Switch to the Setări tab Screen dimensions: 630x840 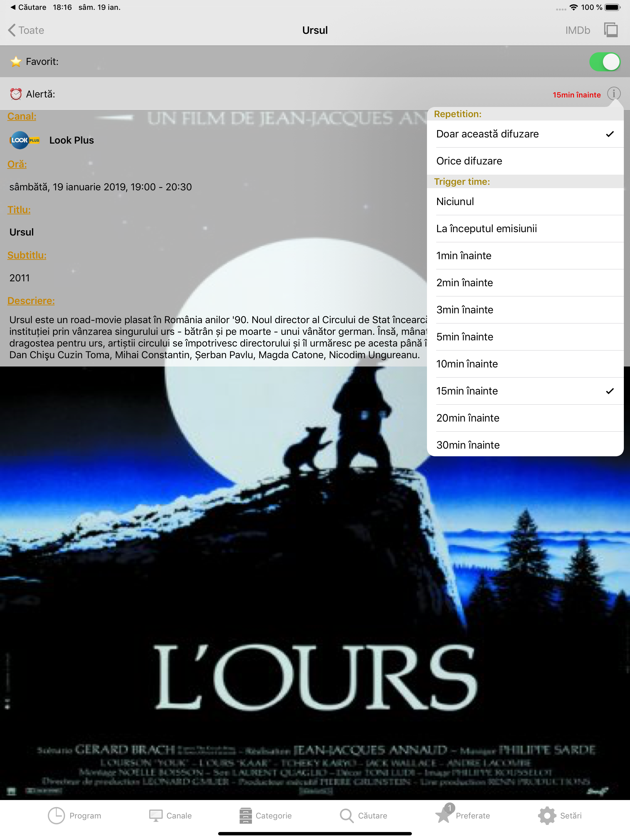(x=560, y=816)
